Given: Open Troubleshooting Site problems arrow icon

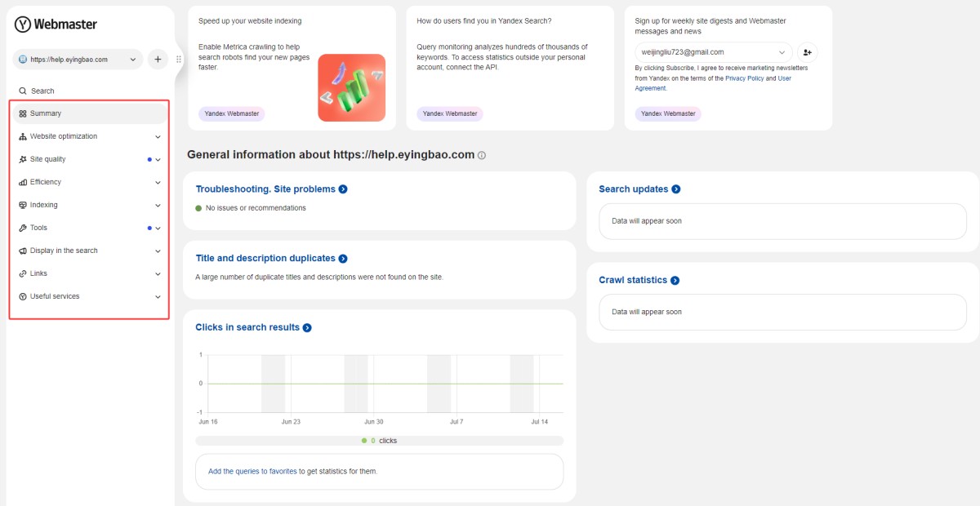Looking at the screenshot, I should click(343, 189).
